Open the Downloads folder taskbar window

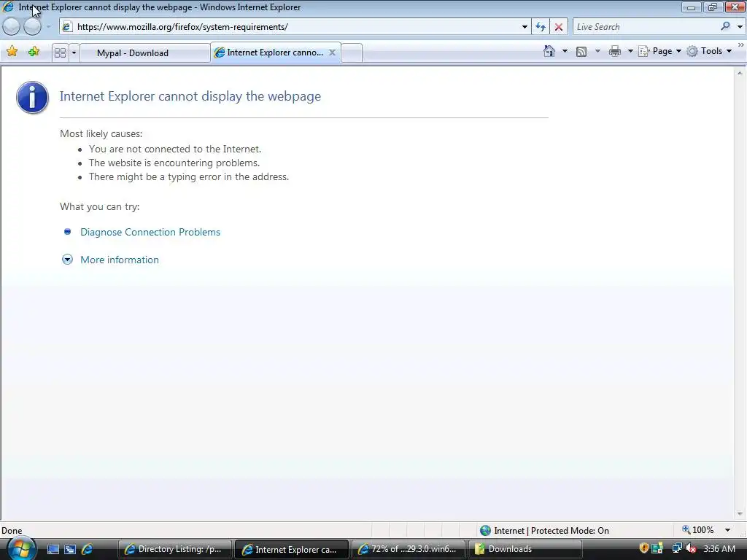pos(525,550)
